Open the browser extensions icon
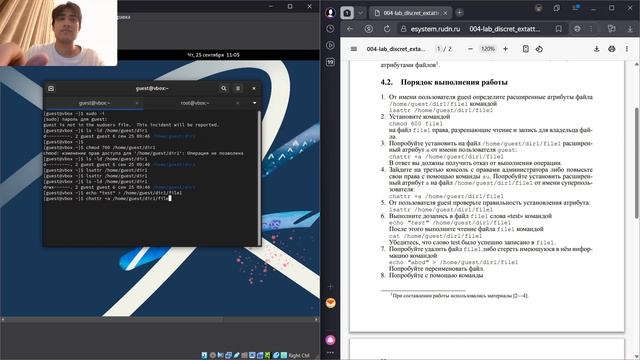Screen dimensions: 640x360 point(611,29)
